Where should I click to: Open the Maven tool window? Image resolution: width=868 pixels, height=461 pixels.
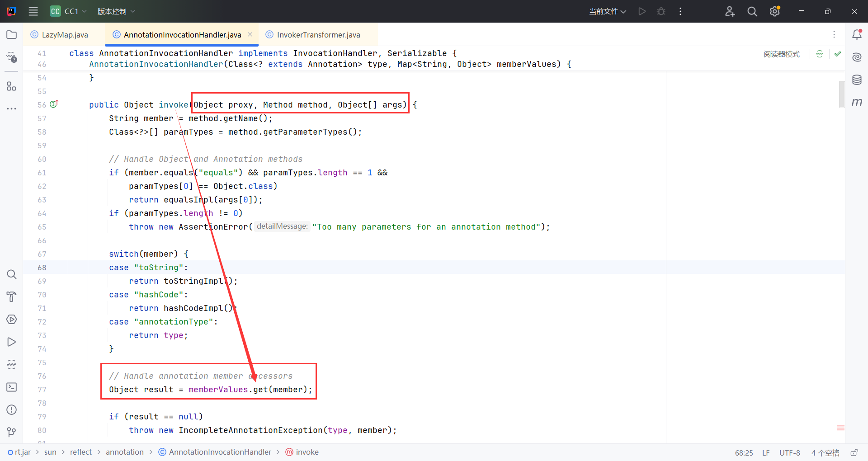(857, 103)
